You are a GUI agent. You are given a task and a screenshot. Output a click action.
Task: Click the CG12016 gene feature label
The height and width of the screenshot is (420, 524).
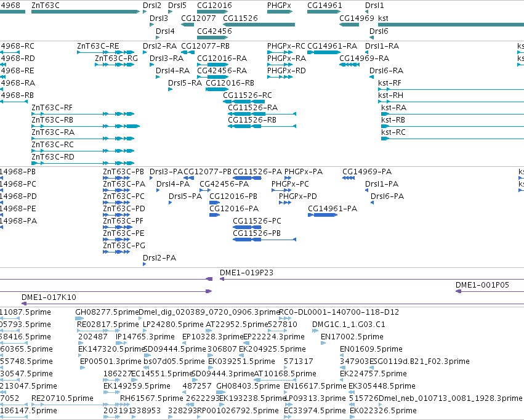tap(214, 6)
